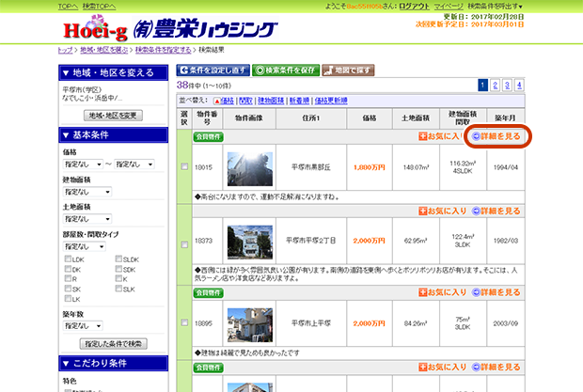
Task: Sort results by 価格更新順
Action: click(x=331, y=101)
